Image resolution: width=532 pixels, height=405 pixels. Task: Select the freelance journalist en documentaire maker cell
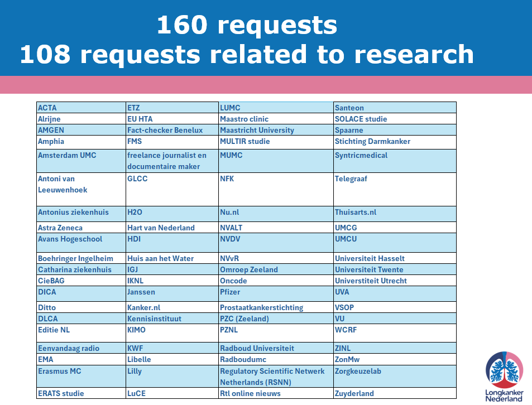tap(172, 161)
